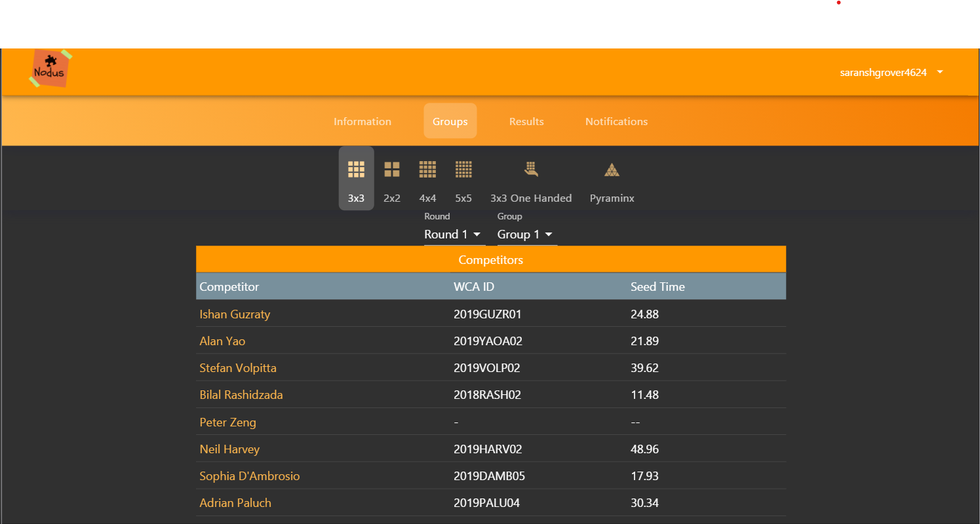Click WCA ID 2019HARV02

[488, 449]
